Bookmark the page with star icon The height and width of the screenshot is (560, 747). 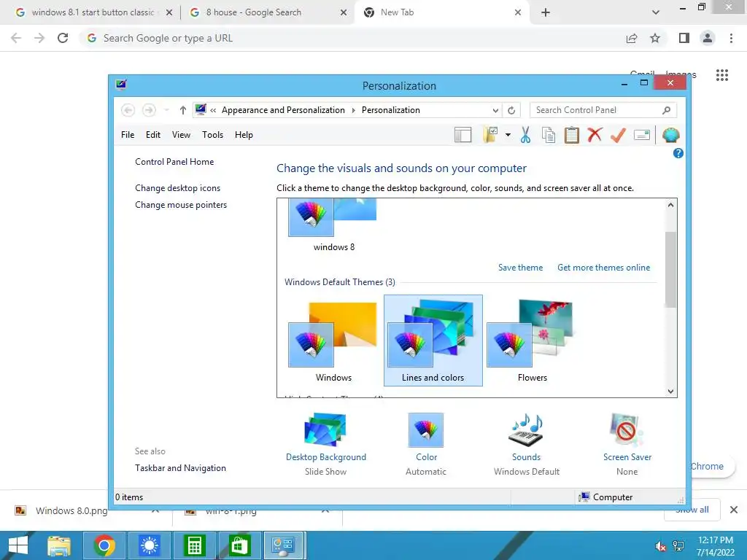click(655, 38)
